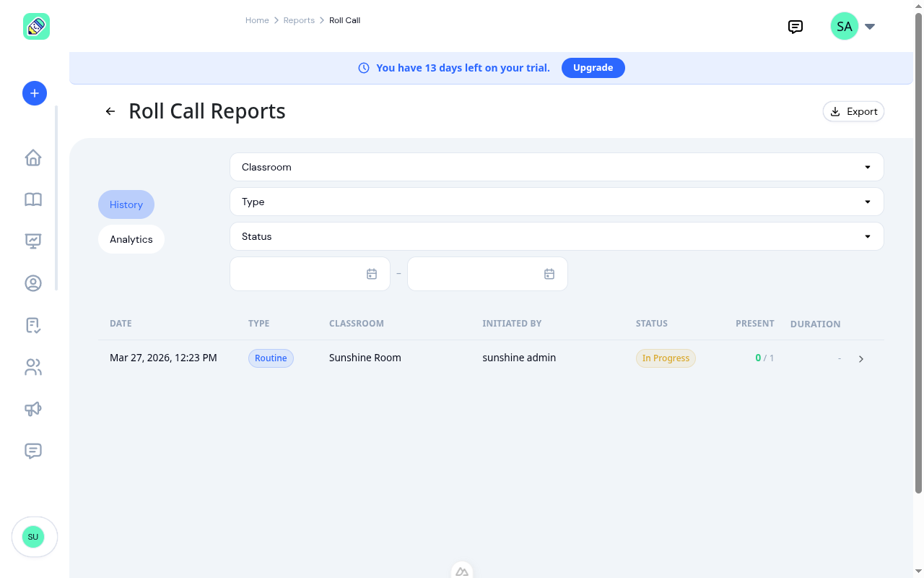The width and height of the screenshot is (924, 578).
Task: Expand the account menu caret
Action: (870, 27)
